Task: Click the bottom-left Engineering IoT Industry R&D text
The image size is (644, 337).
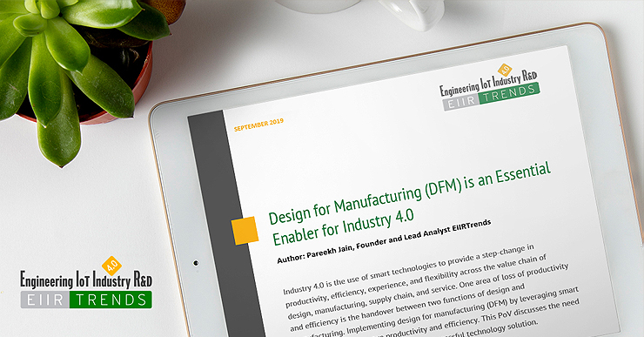Action: coord(86,280)
